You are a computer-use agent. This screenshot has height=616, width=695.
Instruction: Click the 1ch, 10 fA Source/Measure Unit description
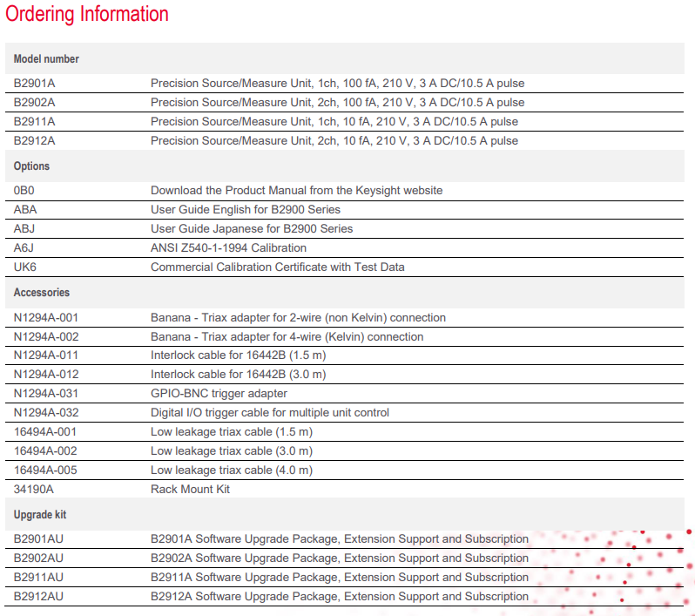[334, 121]
